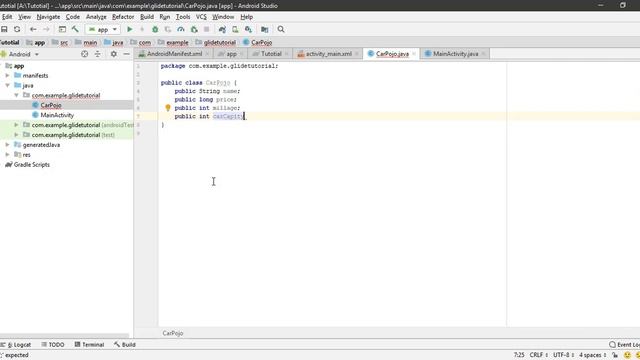Select Gradle Scripts in project tree
Viewport: 640px width, 360px height.
coord(31,164)
